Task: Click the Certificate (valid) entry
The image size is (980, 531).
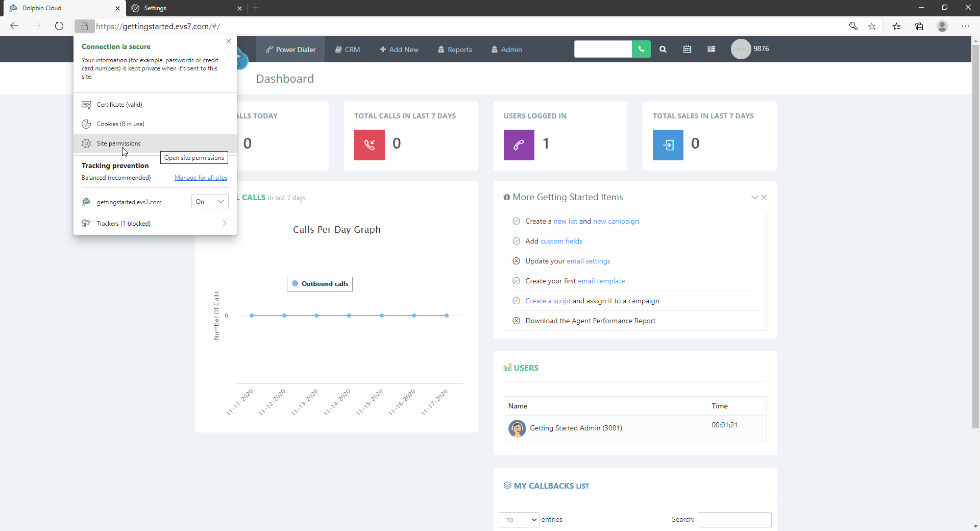Action: [x=155, y=105]
